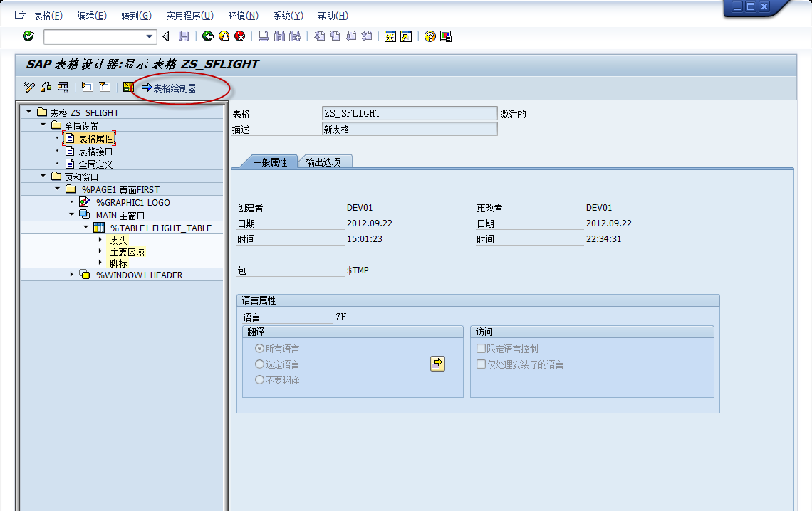This screenshot has width=812, height=511.
Task: Click the First Page icon
Action: 320,36
